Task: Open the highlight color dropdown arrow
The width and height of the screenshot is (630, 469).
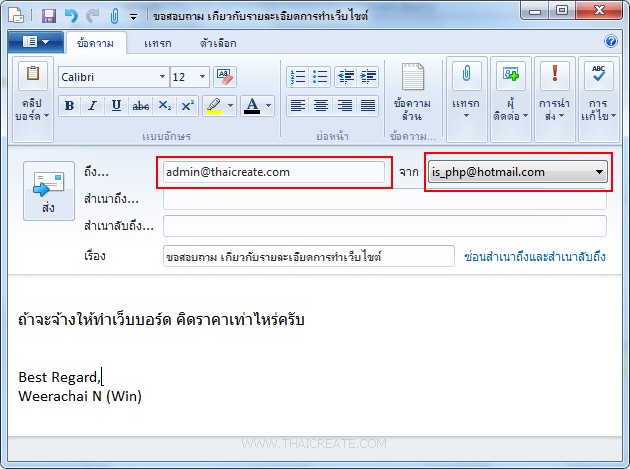Action: tap(230, 106)
